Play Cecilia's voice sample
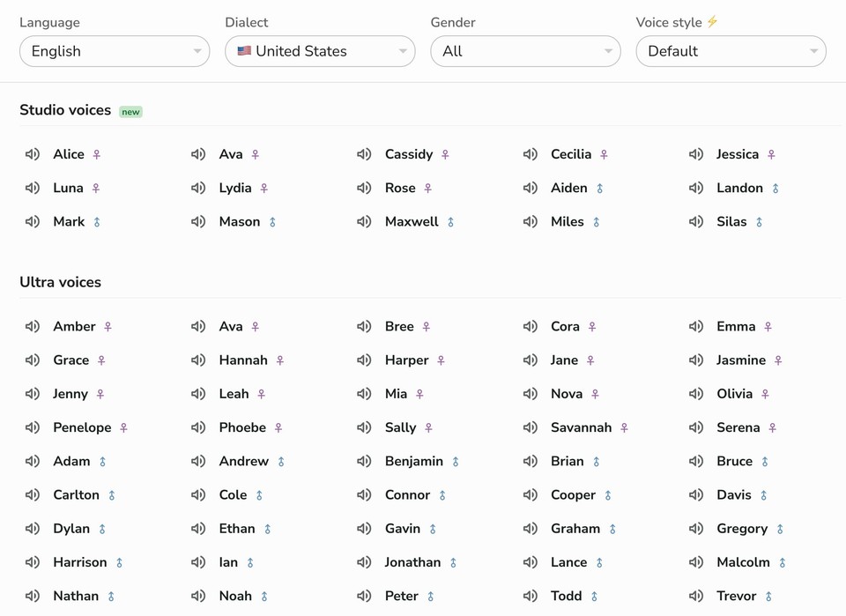The height and width of the screenshot is (616, 846). pyautogui.click(x=530, y=154)
